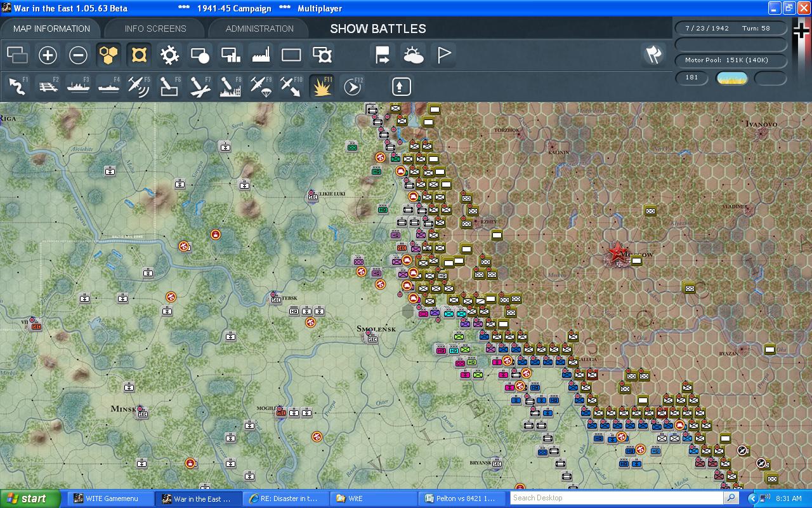812x508 pixels.
Task: Click the zoom in plus icon
Action: click(48, 55)
